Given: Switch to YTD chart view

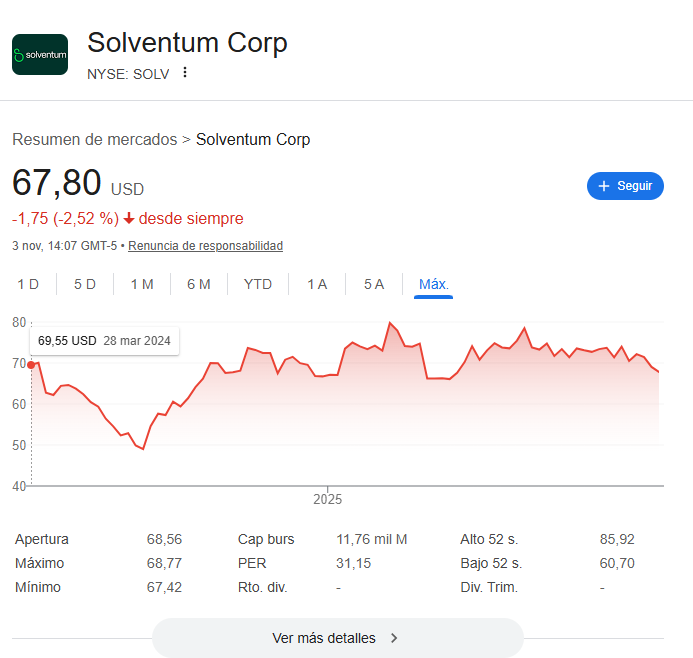Looking at the screenshot, I should tap(258, 284).
